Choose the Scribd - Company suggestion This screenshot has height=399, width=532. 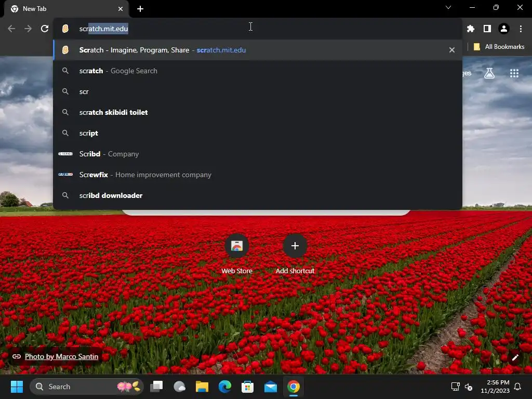tap(258, 154)
